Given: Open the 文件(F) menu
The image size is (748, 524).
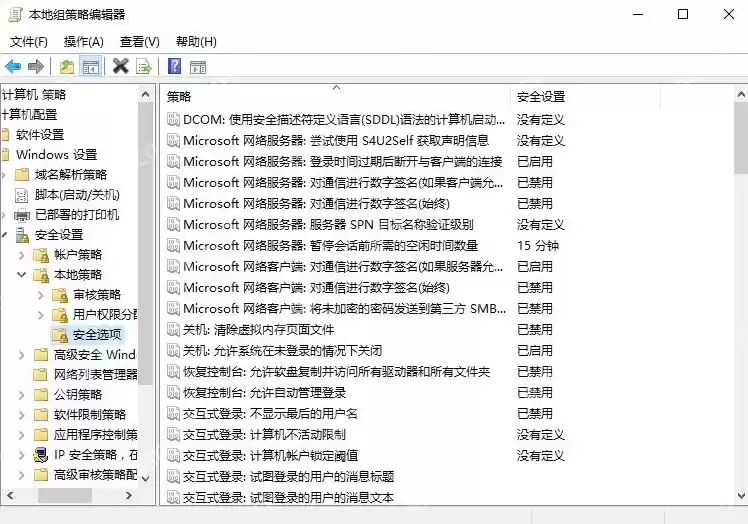Looking at the screenshot, I should point(29,42).
